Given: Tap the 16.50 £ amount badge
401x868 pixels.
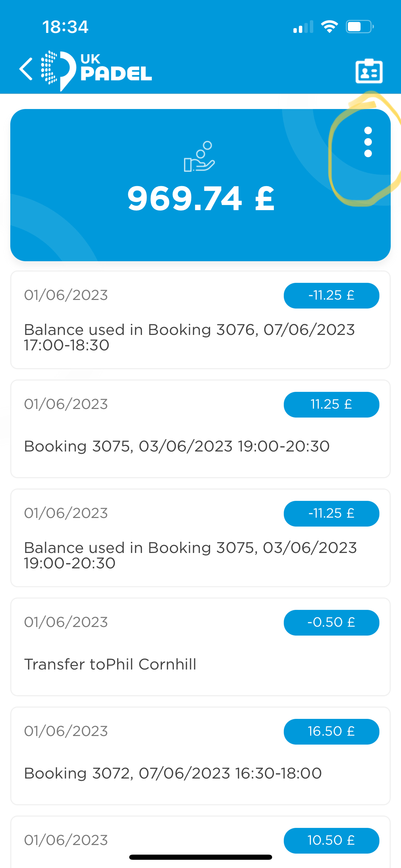Looking at the screenshot, I should click(331, 732).
